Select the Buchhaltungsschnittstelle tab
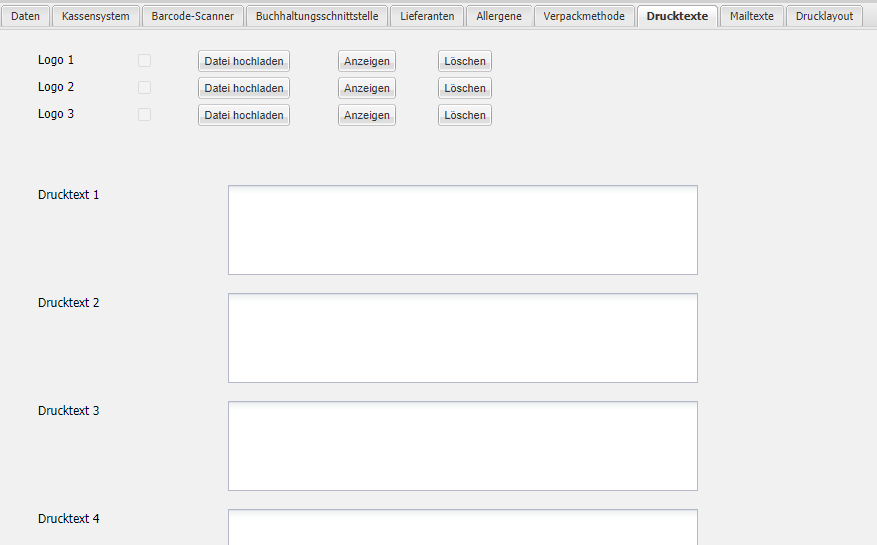Screen dimensions: 877x545 tap(317, 16)
